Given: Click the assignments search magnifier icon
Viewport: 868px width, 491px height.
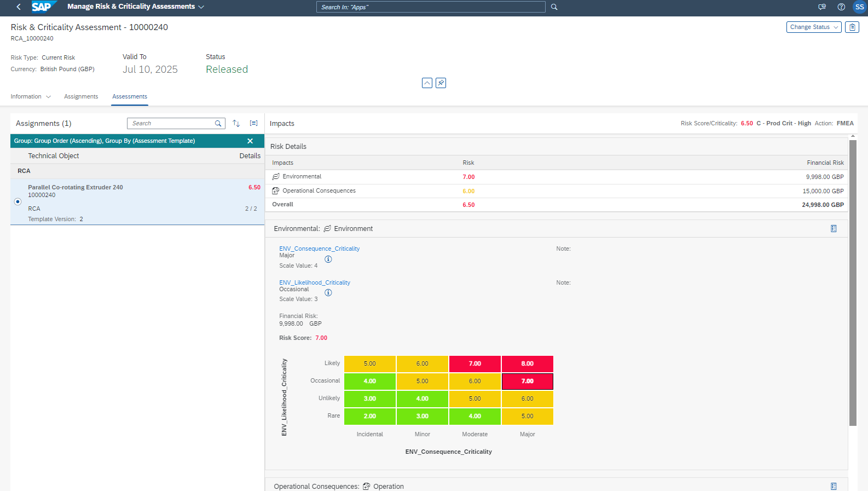Looking at the screenshot, I should (x=218, y=124).
